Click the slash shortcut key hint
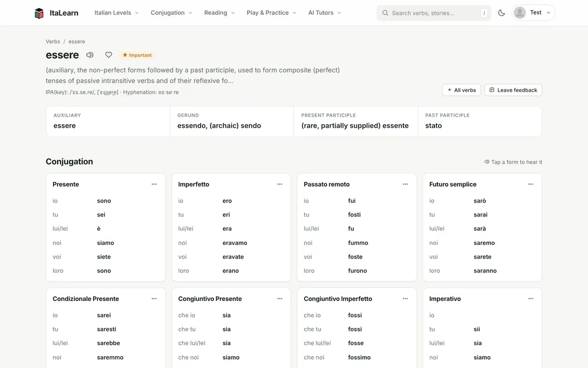The image size is (588, 368). click(x=484, y=13)
